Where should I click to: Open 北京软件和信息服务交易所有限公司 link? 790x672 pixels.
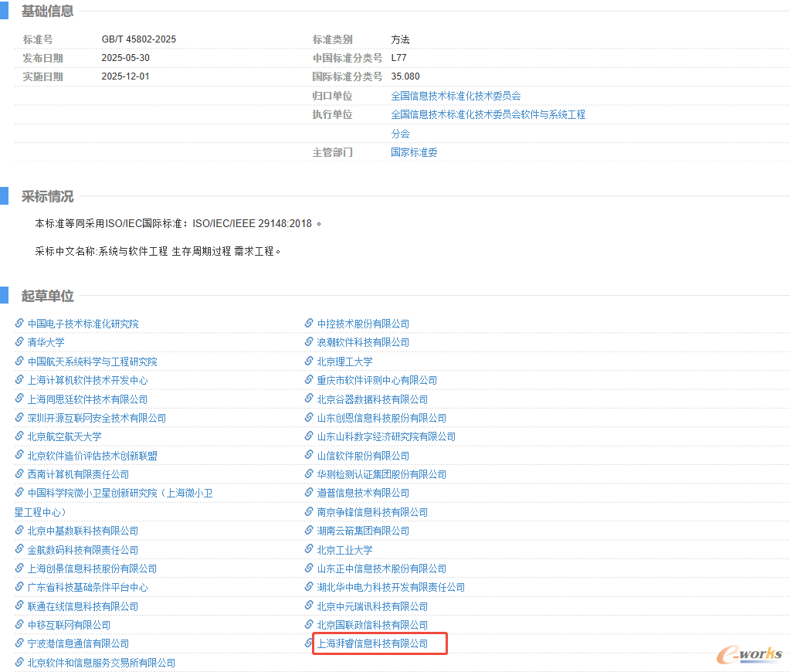point(101,663)
